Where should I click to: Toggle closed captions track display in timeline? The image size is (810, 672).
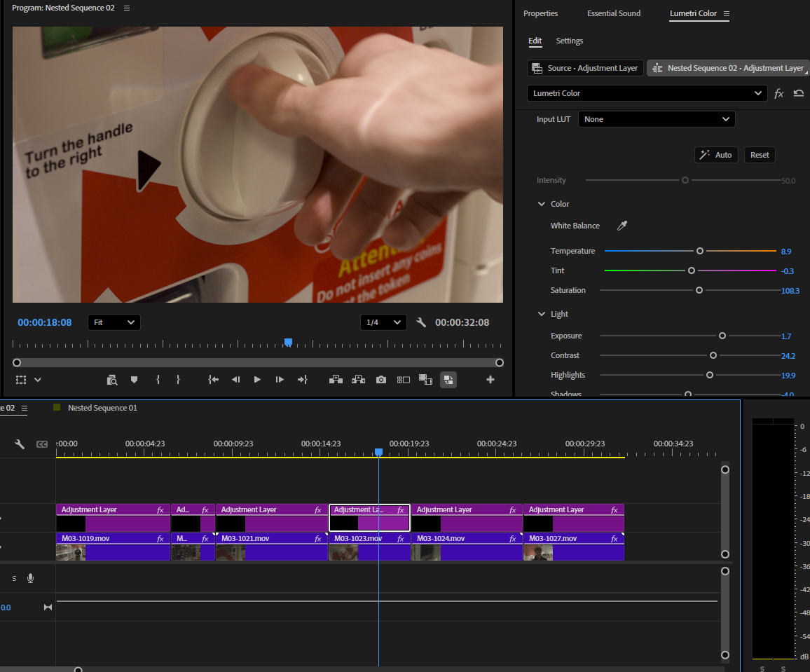tap(42, 444)
